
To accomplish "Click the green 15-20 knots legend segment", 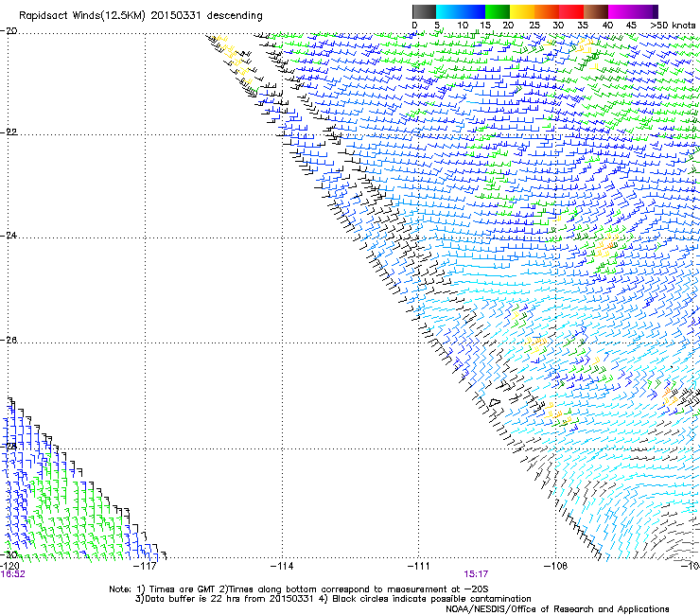I will point(498,11).
